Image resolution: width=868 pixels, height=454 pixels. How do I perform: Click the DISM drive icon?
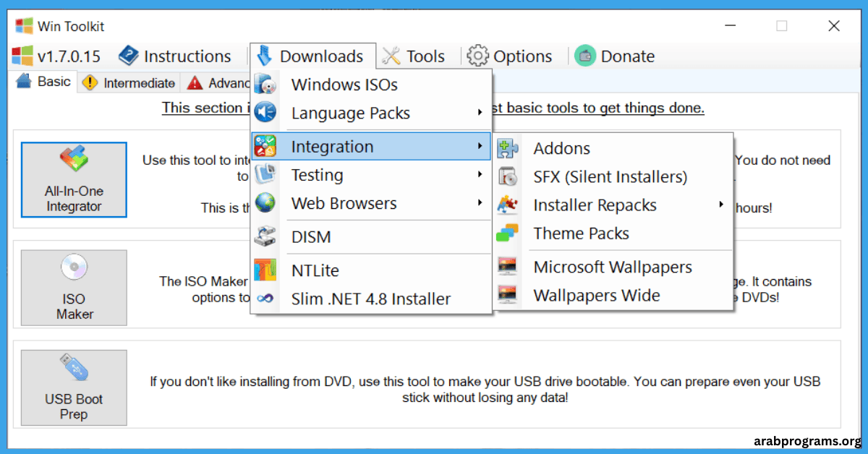265,236
